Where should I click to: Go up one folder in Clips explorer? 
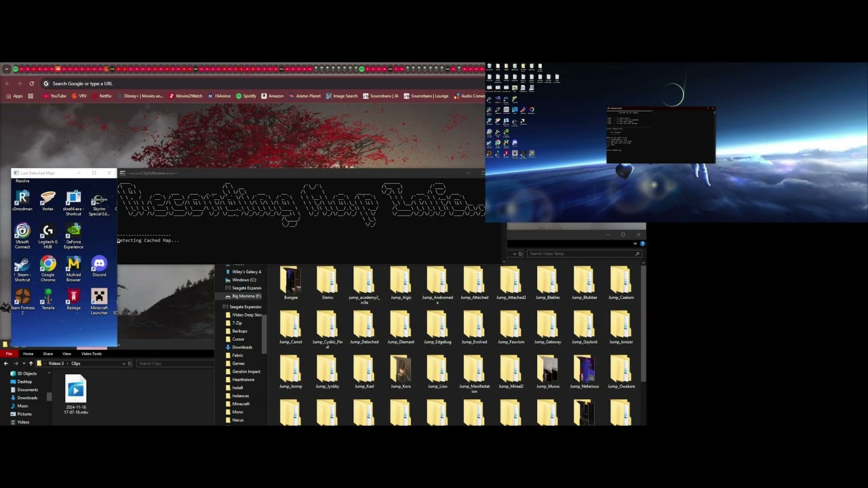tap(31, 364)
